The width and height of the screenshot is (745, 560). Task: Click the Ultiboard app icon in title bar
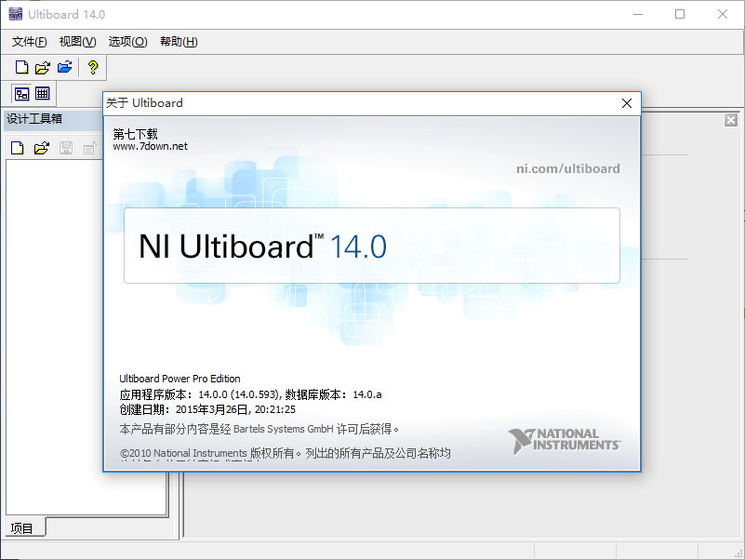point(15,14)
